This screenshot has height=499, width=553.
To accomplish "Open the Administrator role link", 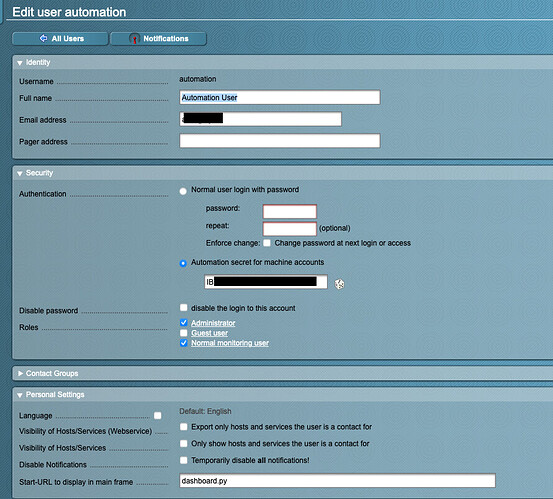I will click(x=213, y=323).
